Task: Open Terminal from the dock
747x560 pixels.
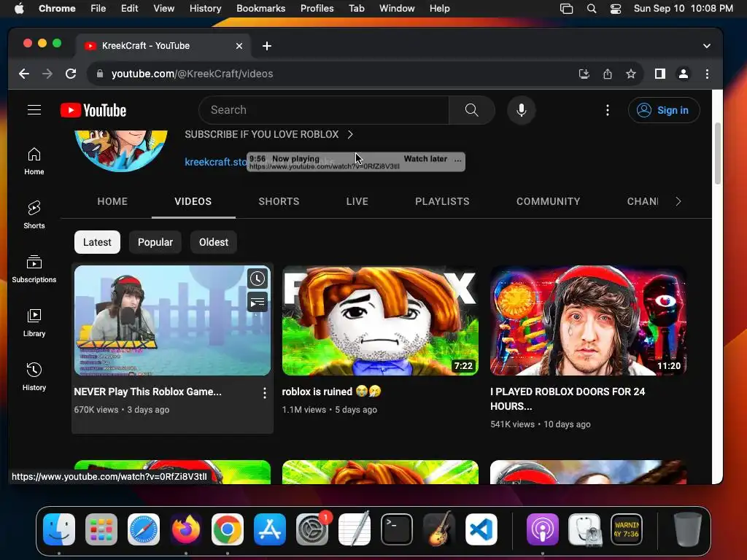Action: click(396, 529)
